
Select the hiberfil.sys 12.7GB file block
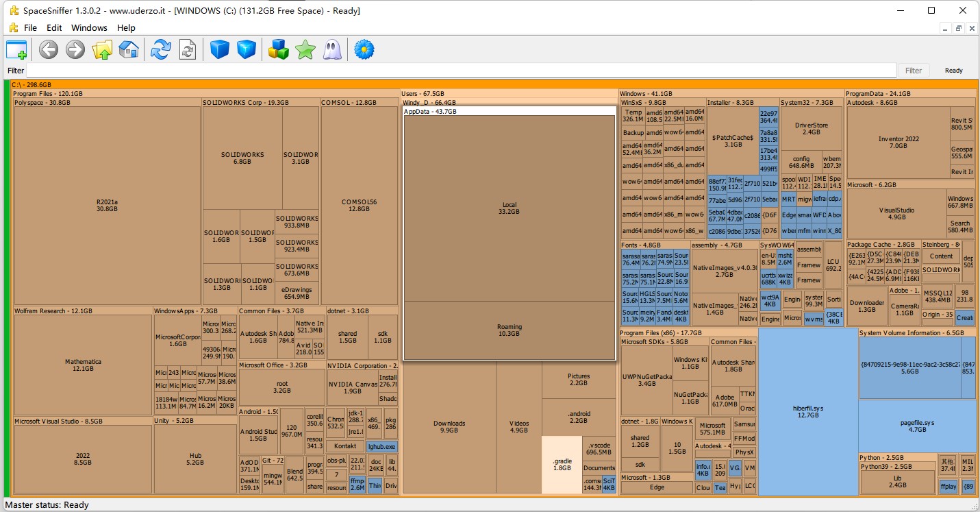point(808,411)
